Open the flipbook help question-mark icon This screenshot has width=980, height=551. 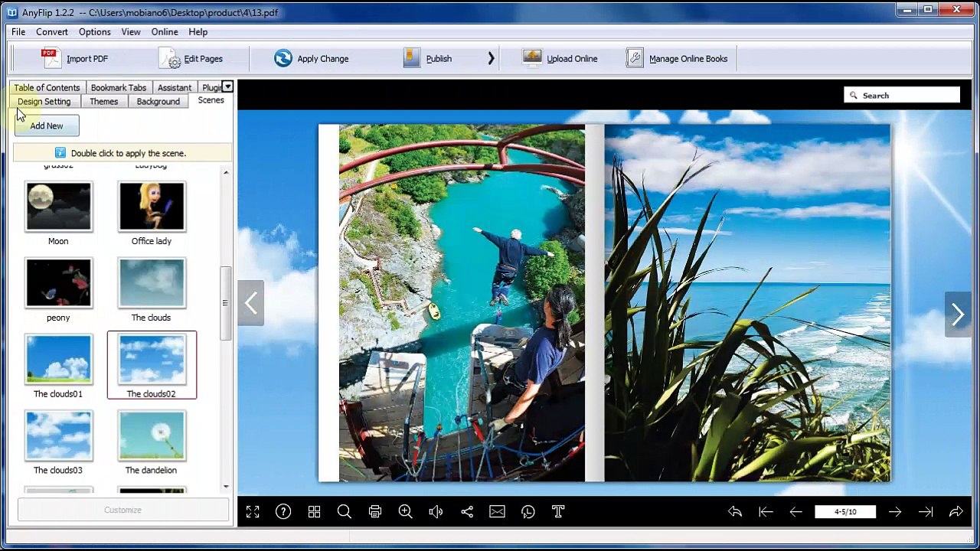[283, 512]
